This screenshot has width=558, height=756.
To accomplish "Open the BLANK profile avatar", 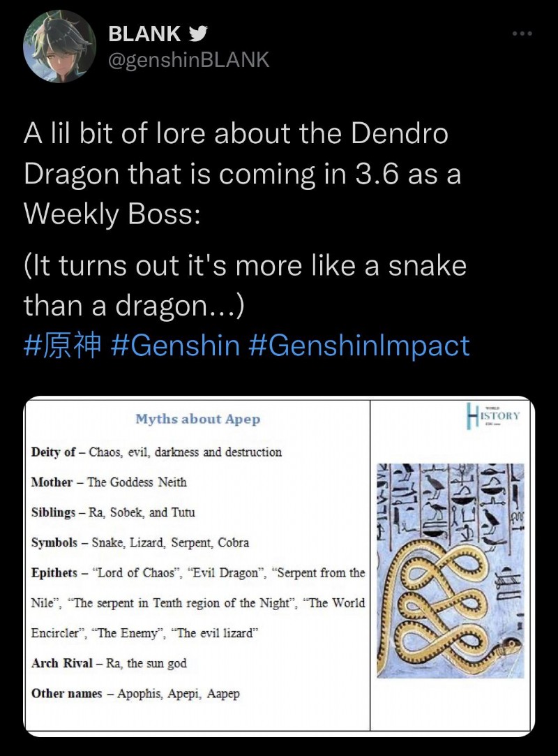I will [60, 46].
